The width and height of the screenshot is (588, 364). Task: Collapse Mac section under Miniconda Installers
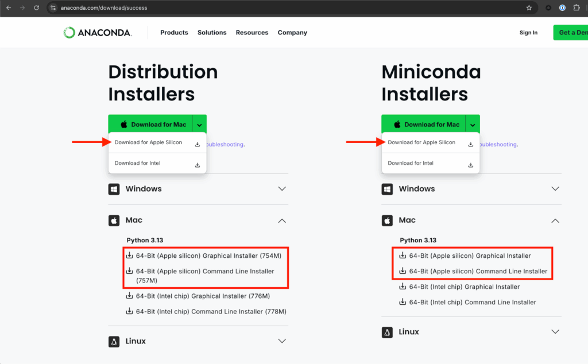coord(555,220)
